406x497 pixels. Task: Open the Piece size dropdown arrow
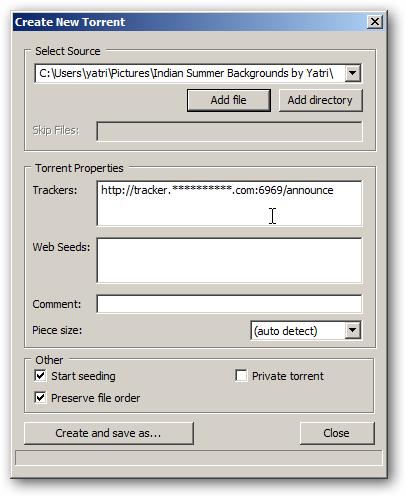click(352, 330)
